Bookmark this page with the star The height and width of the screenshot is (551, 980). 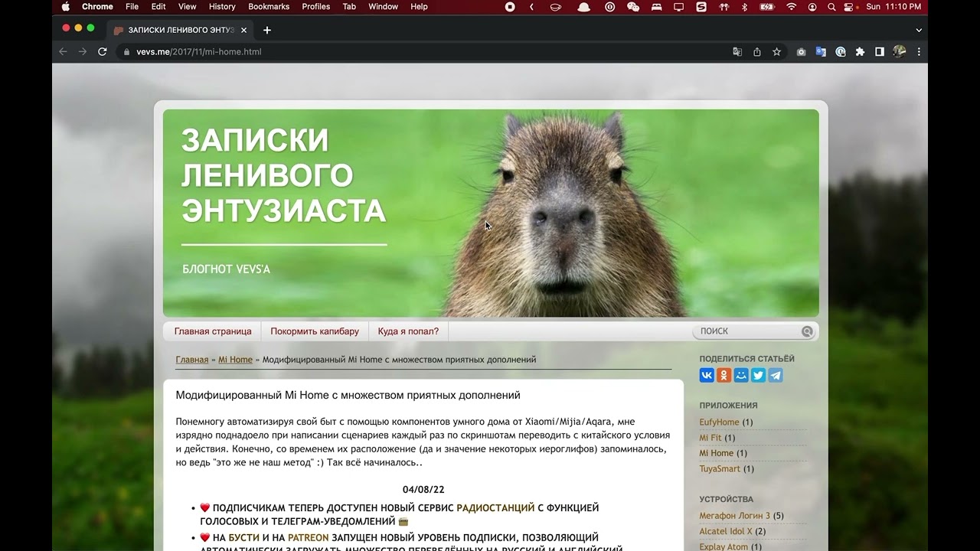776,51
